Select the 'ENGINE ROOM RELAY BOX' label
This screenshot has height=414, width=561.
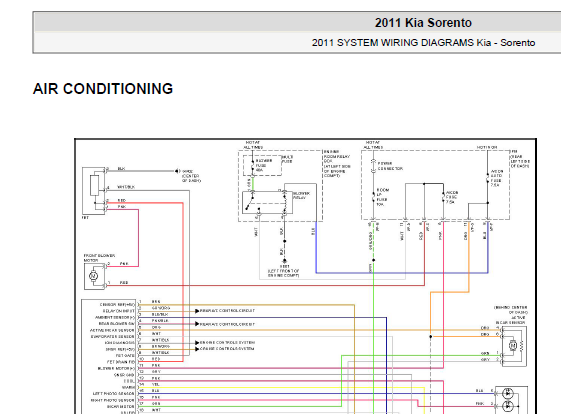point(337,156)
